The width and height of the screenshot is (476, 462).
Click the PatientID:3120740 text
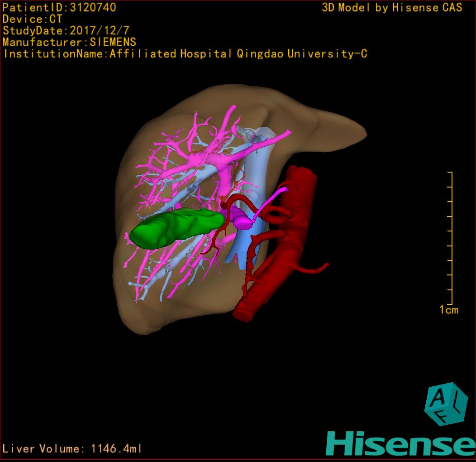click(x=59, y=7)
